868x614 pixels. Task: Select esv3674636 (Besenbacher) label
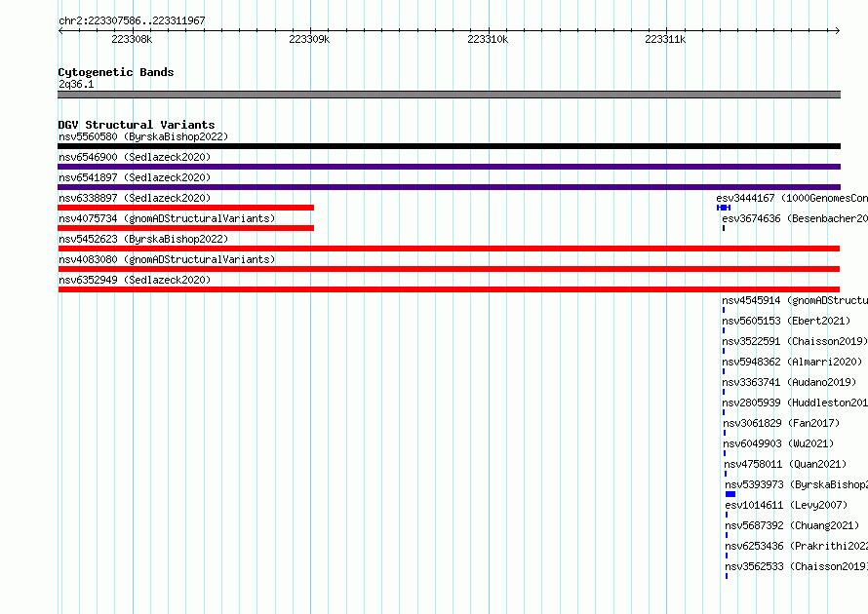tap(795, 218)
